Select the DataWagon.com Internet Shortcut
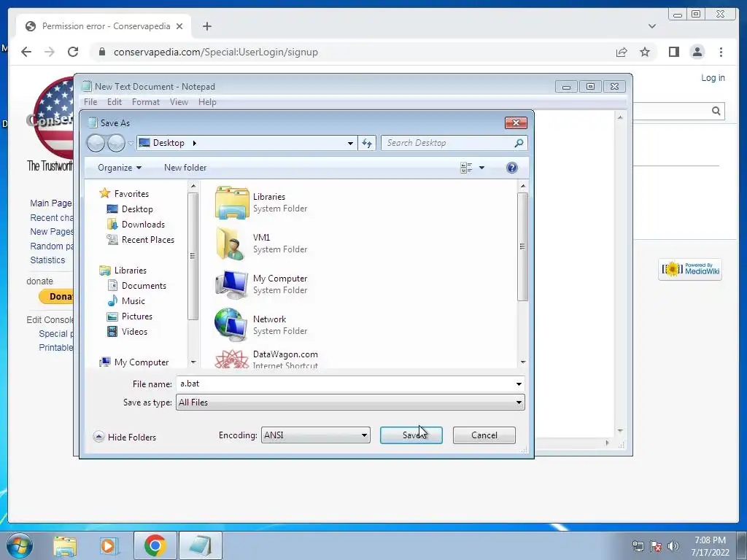 pos(267,359)
